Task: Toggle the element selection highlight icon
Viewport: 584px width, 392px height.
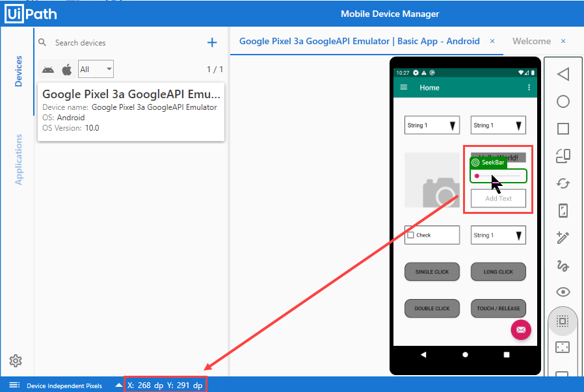Action: tap(563, 321)
